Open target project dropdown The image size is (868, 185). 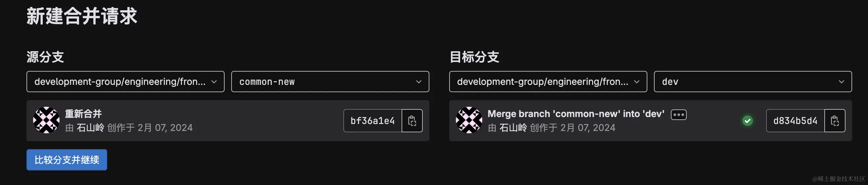click(x=548, y=81)
